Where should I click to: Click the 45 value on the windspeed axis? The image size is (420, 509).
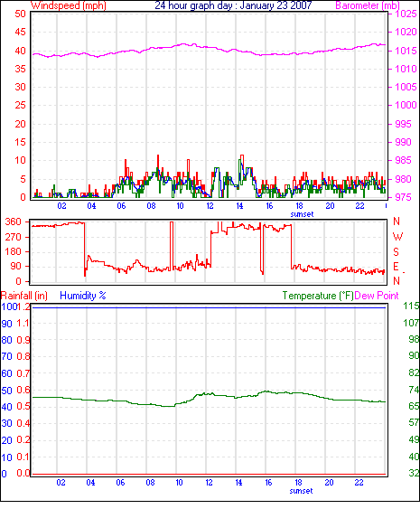(x=20, y=32)
